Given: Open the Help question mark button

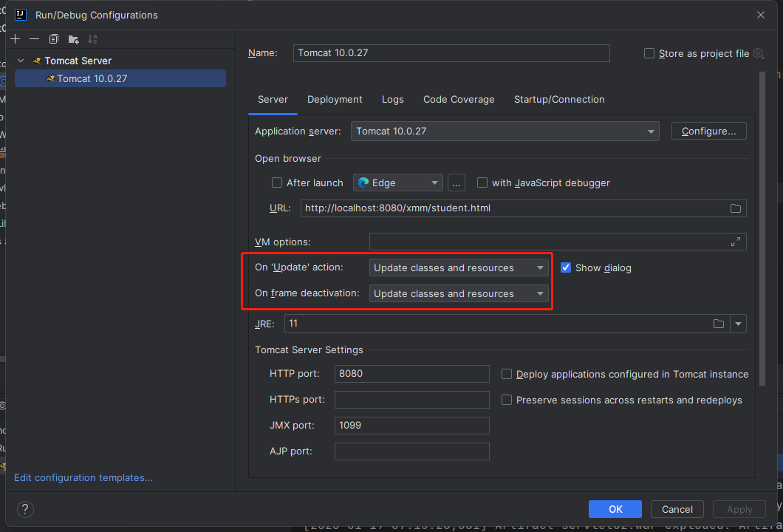Looking at the screenshot, I should [25, 509].
